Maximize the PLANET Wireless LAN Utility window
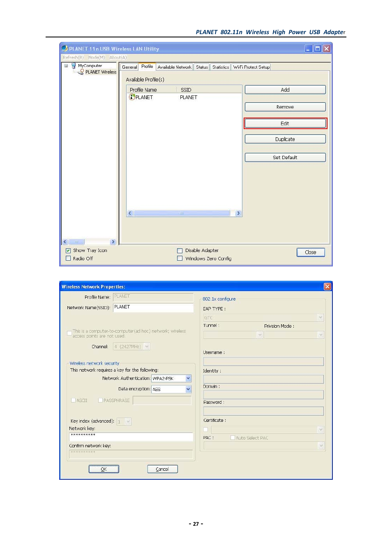 click(x=317, y=49)
